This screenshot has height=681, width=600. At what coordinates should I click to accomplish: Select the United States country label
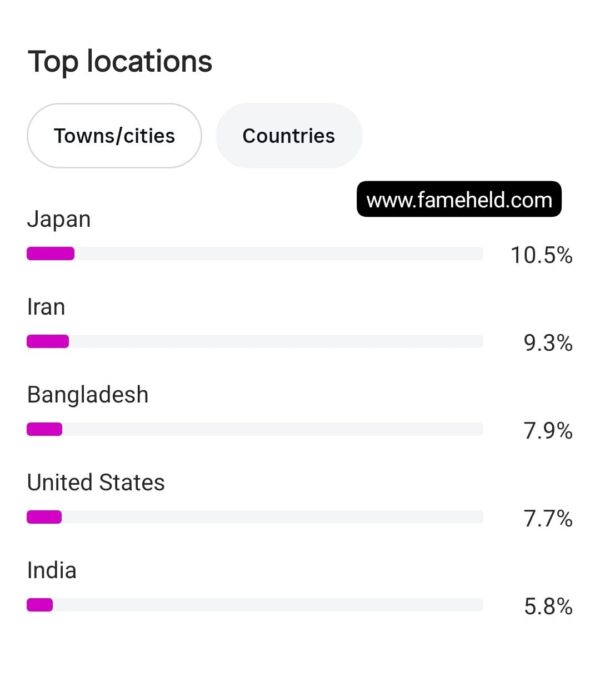(96, 483)
